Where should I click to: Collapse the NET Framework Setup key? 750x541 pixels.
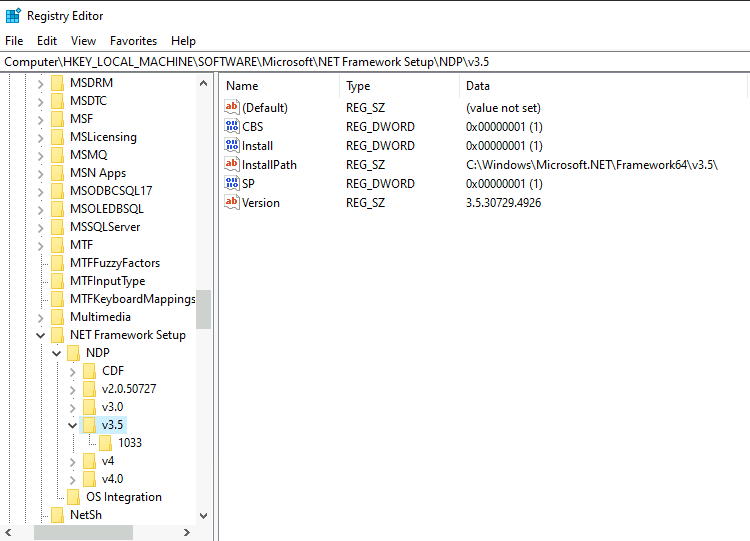(x=41, y=336)
